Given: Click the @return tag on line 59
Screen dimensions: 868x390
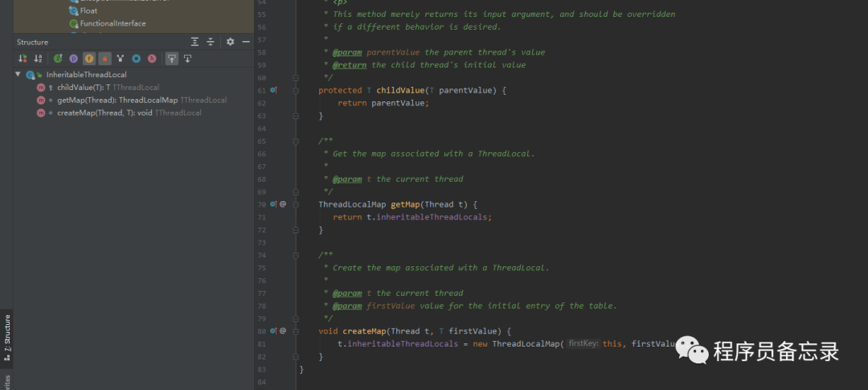Looking at the screenshot, I should click(350, 65).
